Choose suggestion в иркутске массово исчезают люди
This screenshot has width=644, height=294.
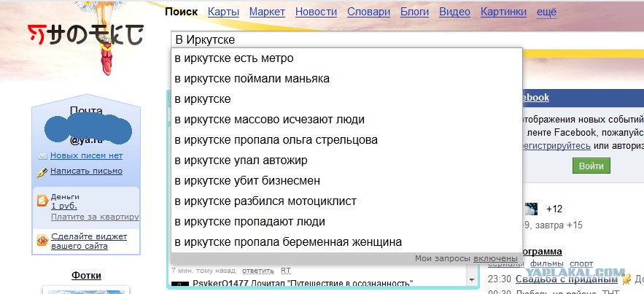pos(346,120)
